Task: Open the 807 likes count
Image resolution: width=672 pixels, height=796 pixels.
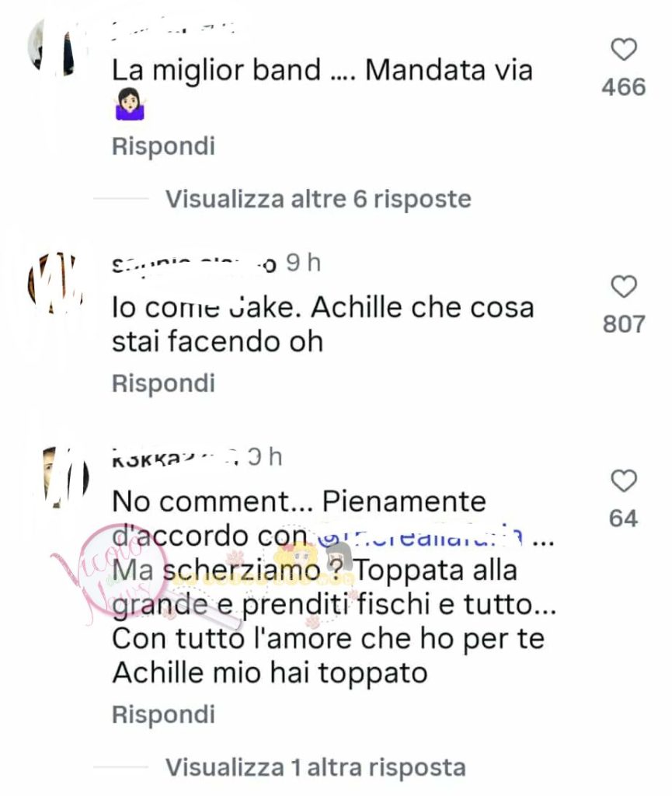Action: pos(623,324)
